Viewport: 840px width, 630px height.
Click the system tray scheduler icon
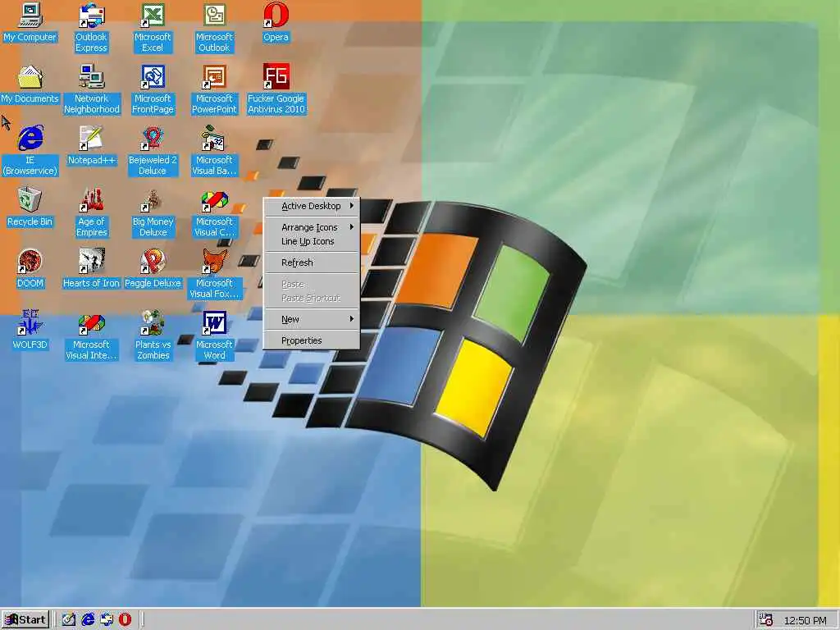point(766,620)
